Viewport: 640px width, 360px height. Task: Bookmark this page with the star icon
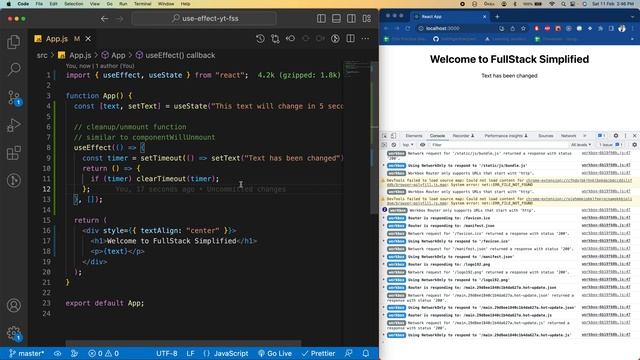click(523, 29)
